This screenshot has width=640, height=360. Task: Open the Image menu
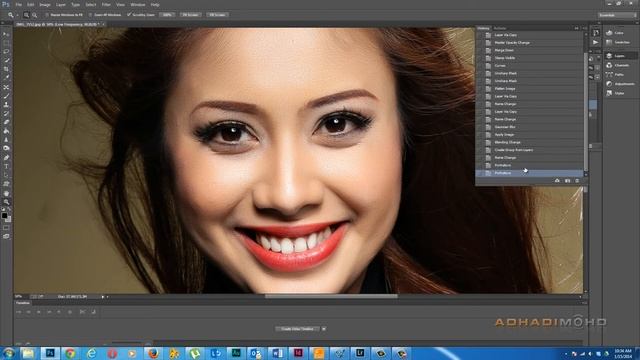click(x=45, y=4)
